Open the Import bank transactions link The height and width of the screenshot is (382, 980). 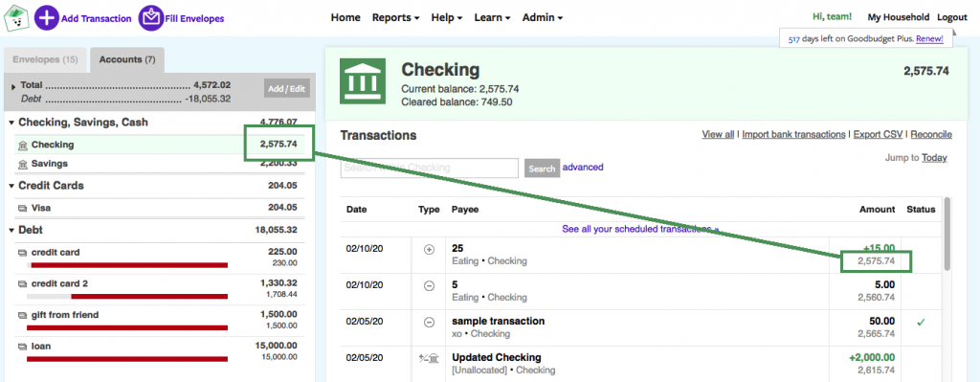tap(793, 134)
